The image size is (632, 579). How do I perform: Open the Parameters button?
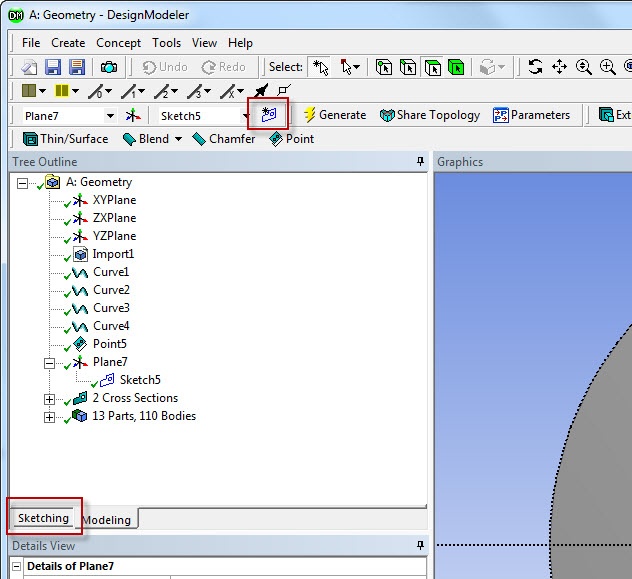coord(531,115)
